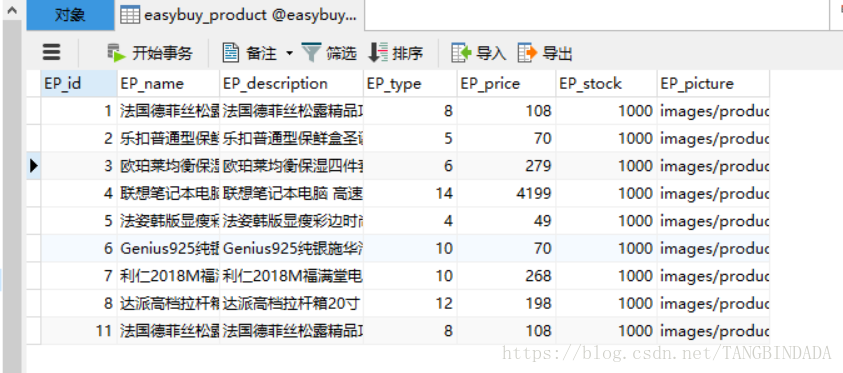Select the EP_id cell with value 3
The height and width of the screenshot is (373, 843).
(79, 166)
